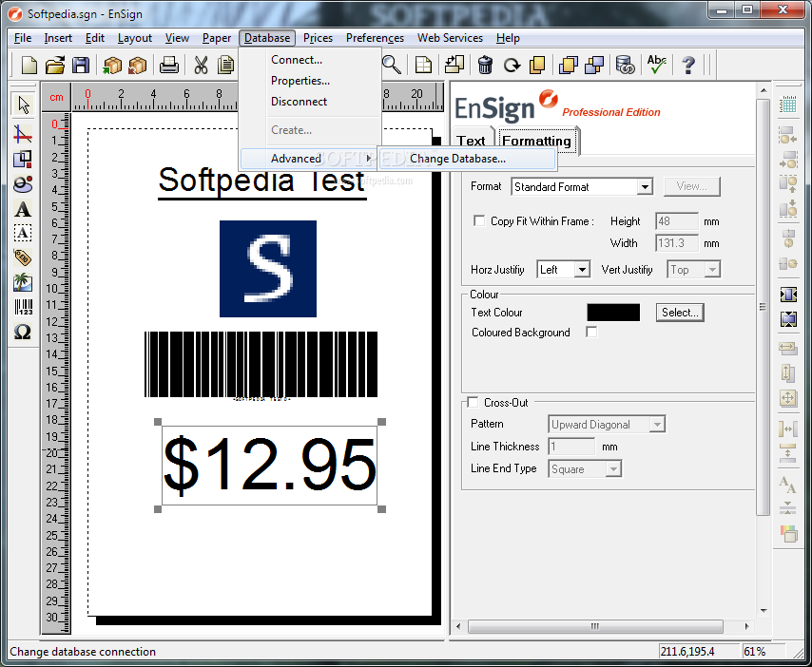The height and width of the screenshot is (667, 812).
Task: Click the cascade windows toolbar icon
Action: point(568,66)
